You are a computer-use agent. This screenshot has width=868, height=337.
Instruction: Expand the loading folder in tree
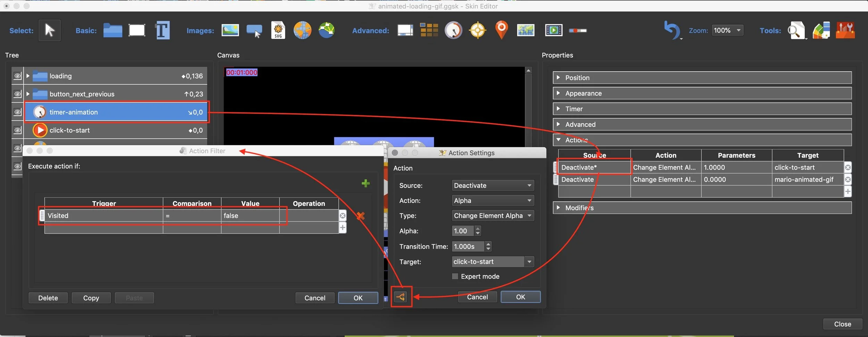click(28, 76)
